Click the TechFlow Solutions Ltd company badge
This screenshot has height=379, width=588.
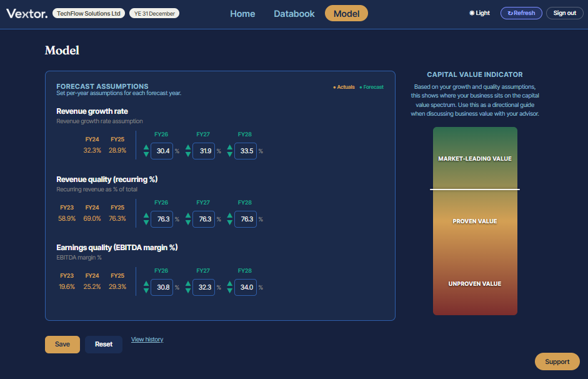pos(89,14)
